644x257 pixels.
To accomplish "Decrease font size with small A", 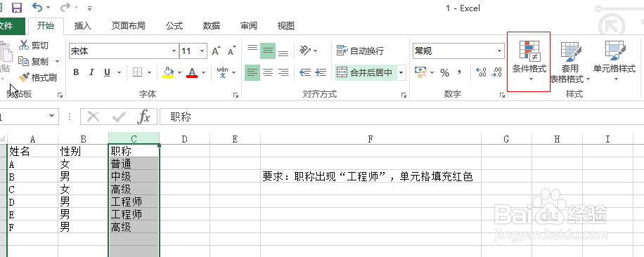I will pos(231,51).
